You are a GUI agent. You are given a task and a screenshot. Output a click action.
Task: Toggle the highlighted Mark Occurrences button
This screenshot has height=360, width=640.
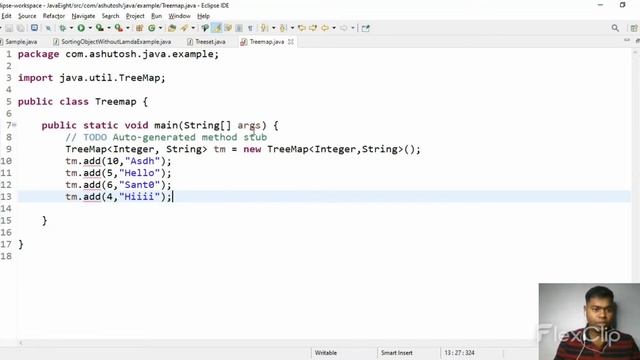[x=217, y=28]
